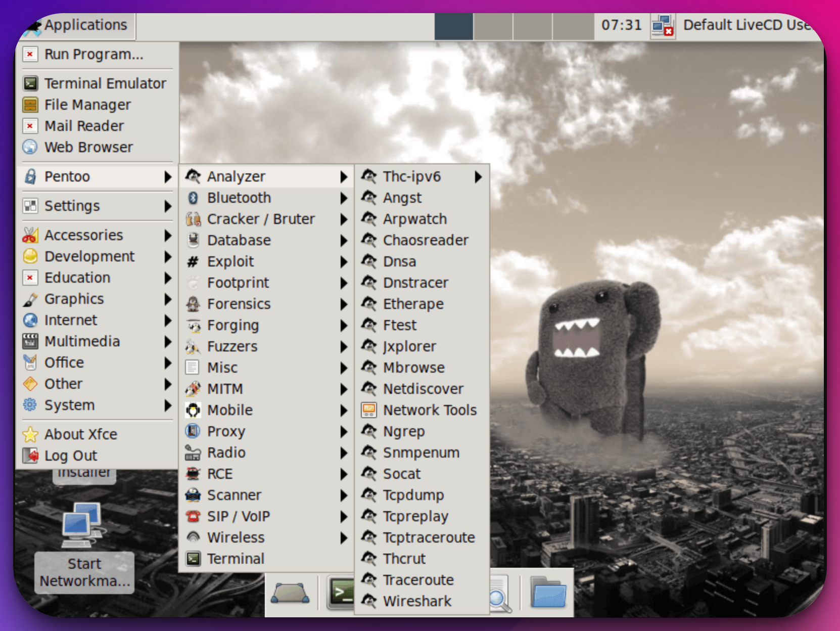
Task: Open the Applications menu
Action: (77, 25)
